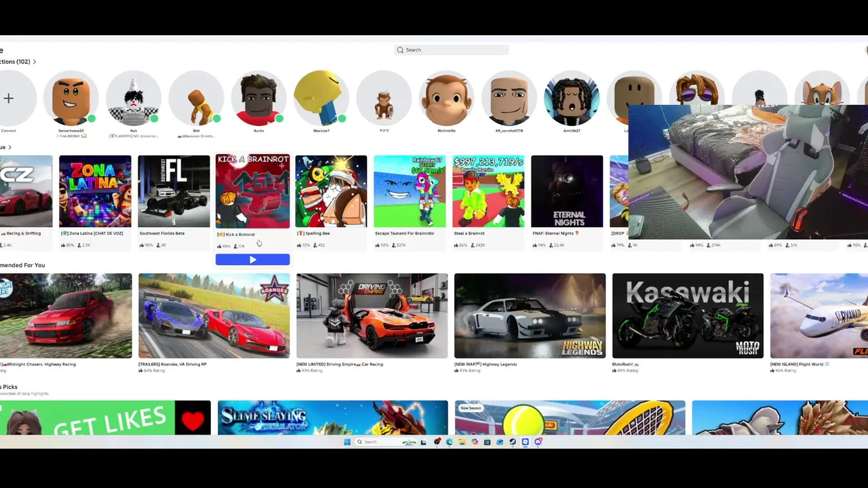Open Escape Tsunami For Brainrots thumbnail
868x488 pixels.
pos(410,191)
